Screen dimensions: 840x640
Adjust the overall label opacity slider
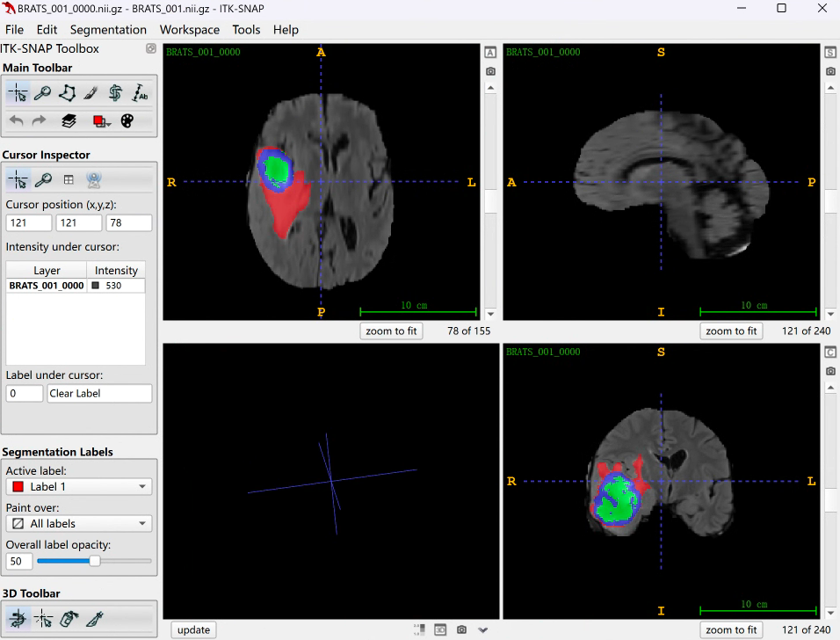(95, 561)
